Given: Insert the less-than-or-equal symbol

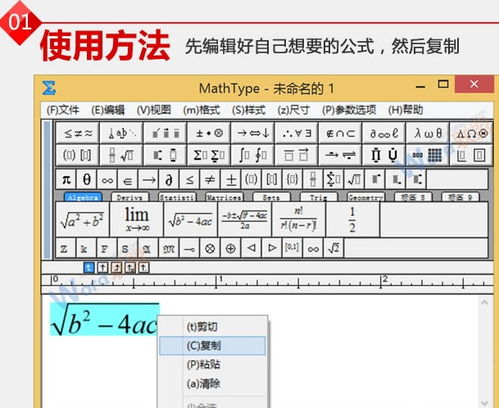Looking at the screenshot, I should (190, 180).
